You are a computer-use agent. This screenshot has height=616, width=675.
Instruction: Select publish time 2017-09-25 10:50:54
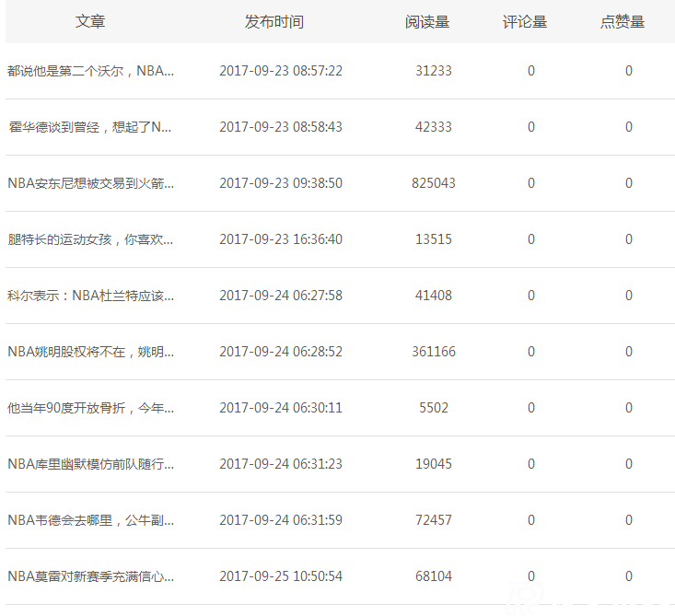click(280, 576)
